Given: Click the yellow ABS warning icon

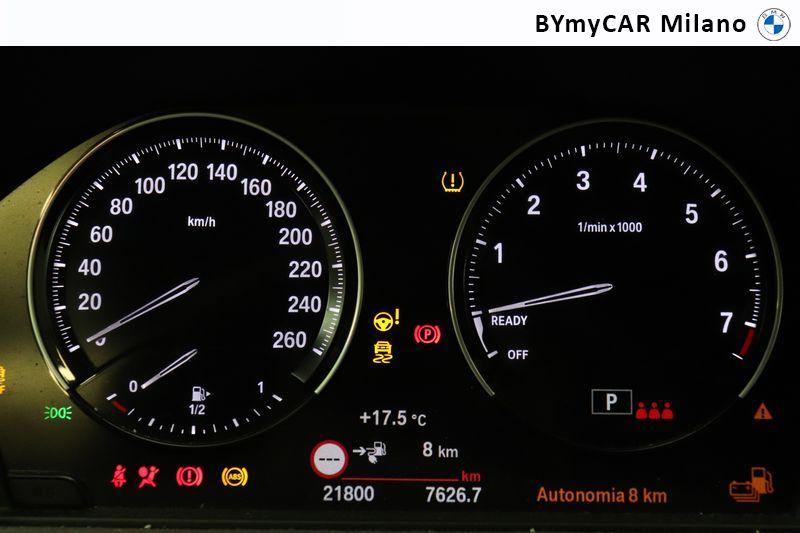Looking at the screenshot, I should coord(235,476).
